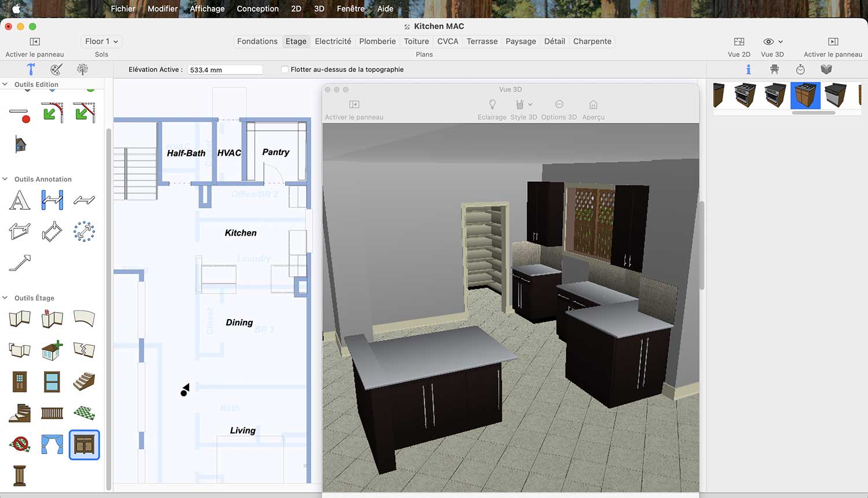Open the Eclairage lightbulb in Vue 3D

[x=492, y=104]
